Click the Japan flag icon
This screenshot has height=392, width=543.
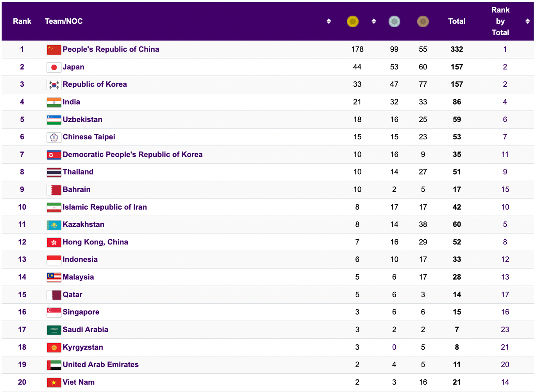tap(54, 67)
